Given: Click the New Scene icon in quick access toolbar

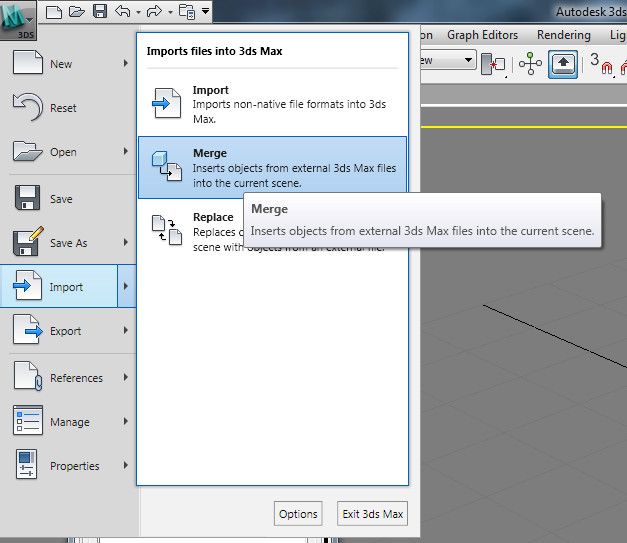Looking at the screenshot, I should coord(54,12).
